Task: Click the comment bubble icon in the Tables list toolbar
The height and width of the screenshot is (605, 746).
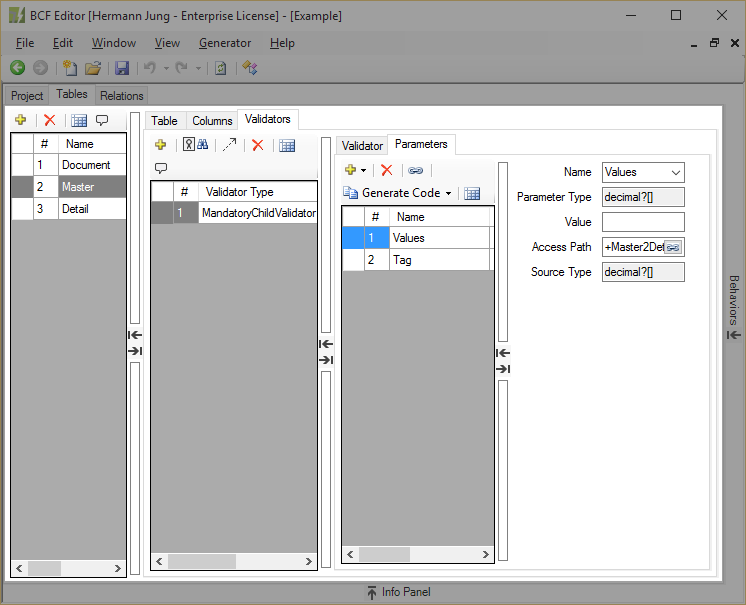Action: coord(102,120)
